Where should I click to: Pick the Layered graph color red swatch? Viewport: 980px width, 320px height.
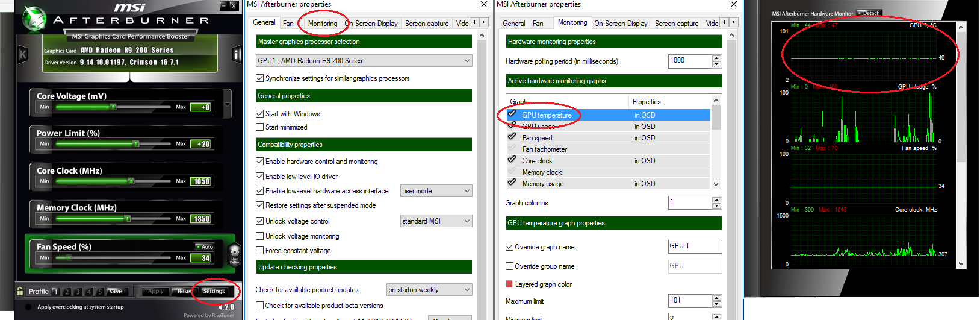tap(509, 284)
